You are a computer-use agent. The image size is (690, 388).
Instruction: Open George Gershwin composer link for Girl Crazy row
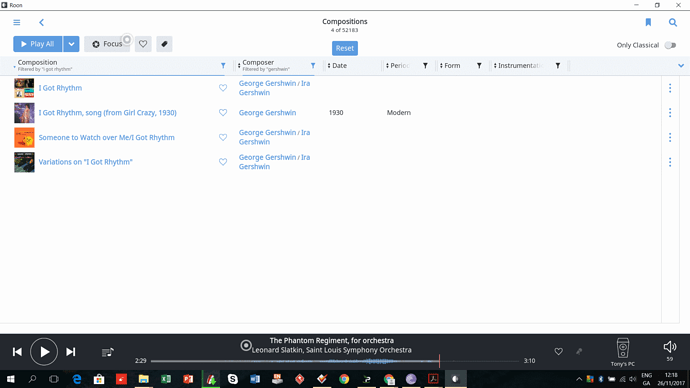coord(268,113)
